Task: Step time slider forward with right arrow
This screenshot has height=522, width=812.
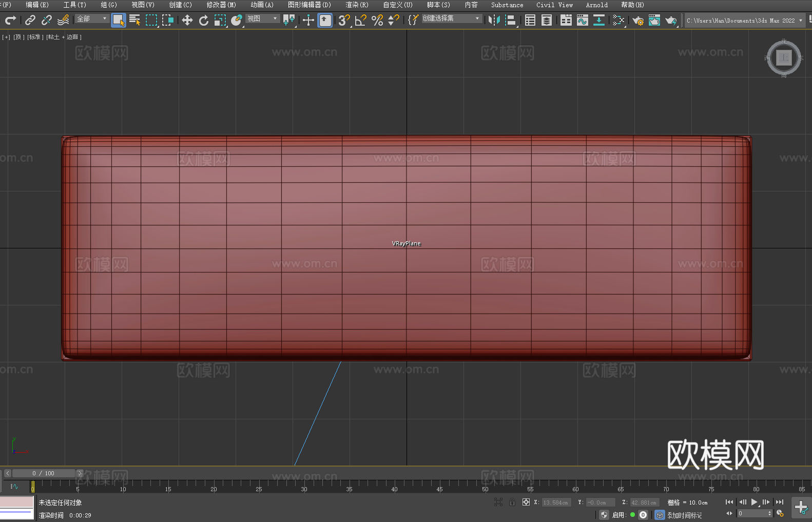Action: pos(80,473)
